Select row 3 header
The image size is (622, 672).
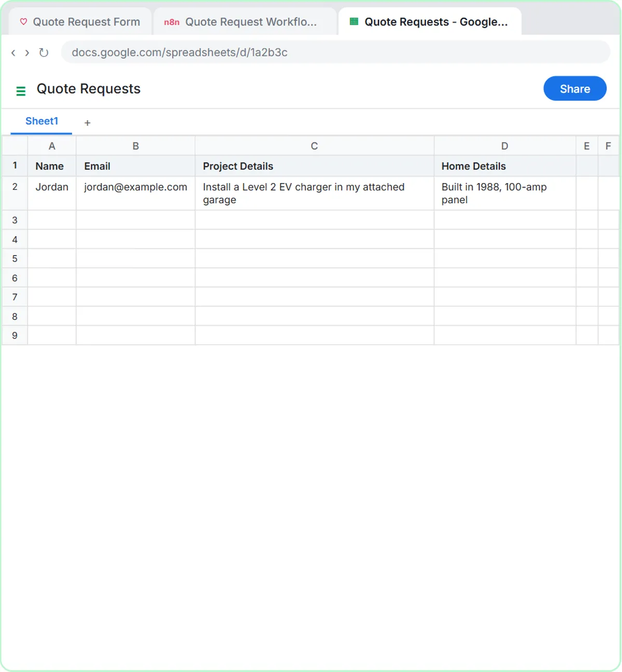[15, 220]
